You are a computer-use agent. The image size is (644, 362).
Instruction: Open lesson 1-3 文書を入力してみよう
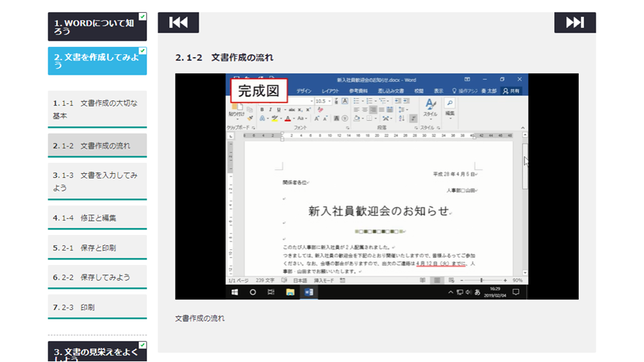pos(97,181)
